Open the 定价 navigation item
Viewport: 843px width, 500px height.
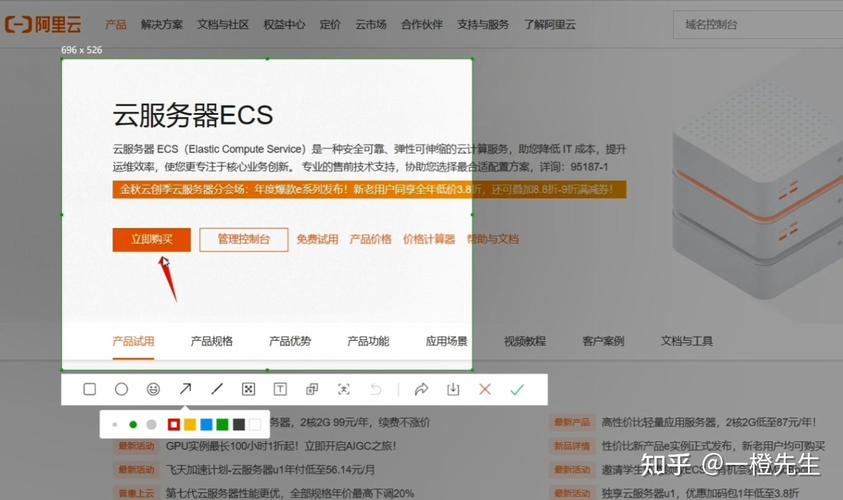pos(330,24)
